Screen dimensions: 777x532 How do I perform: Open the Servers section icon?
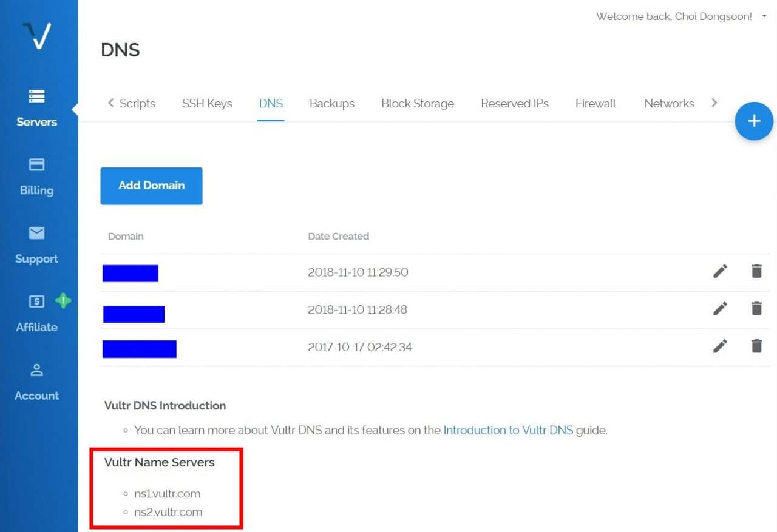[37, 96]
